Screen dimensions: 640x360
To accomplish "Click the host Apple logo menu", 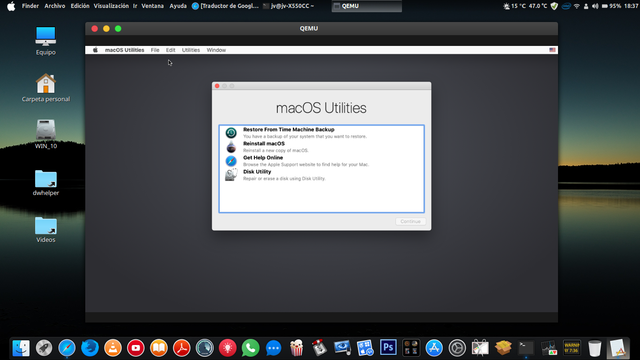I will (11, 6).
